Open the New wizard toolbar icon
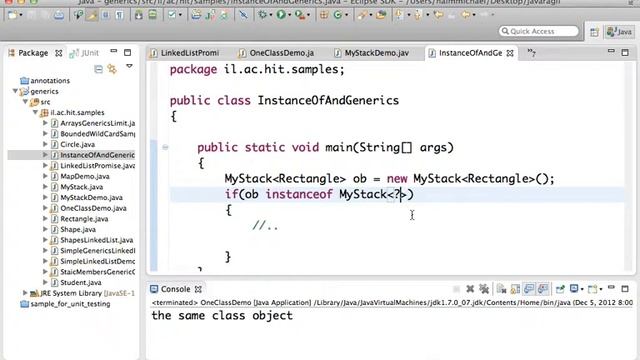This screenshot has width=640, height=360. 13,15
